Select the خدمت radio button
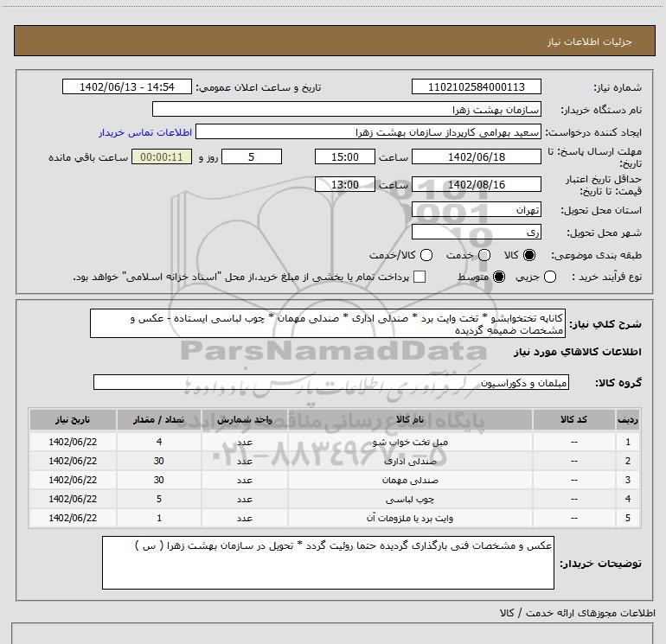 click(484, 255)
